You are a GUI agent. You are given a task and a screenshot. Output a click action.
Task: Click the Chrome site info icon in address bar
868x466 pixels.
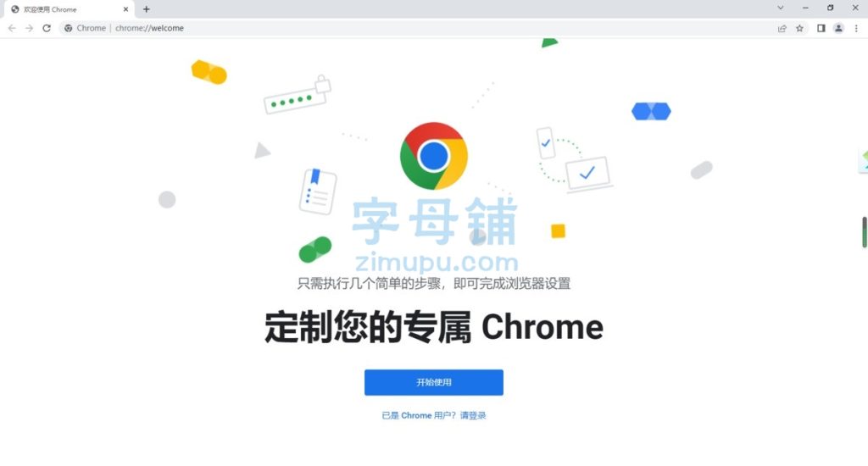pos(68,28)
